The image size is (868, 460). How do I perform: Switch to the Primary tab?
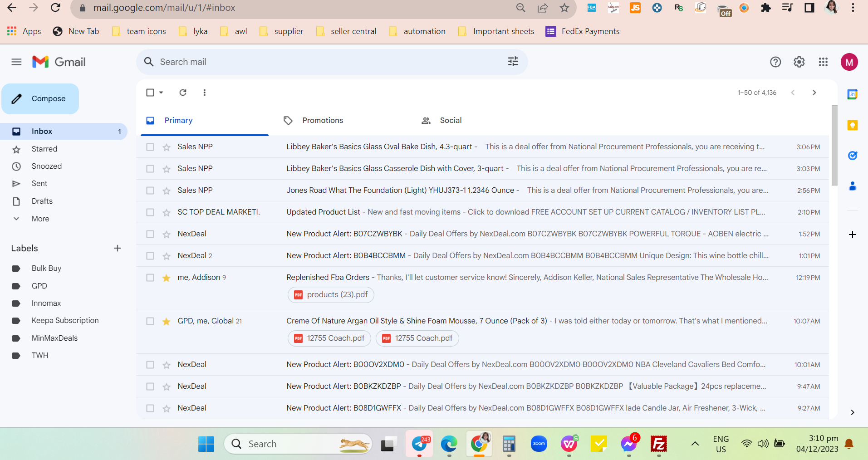[x=205, y=120]
